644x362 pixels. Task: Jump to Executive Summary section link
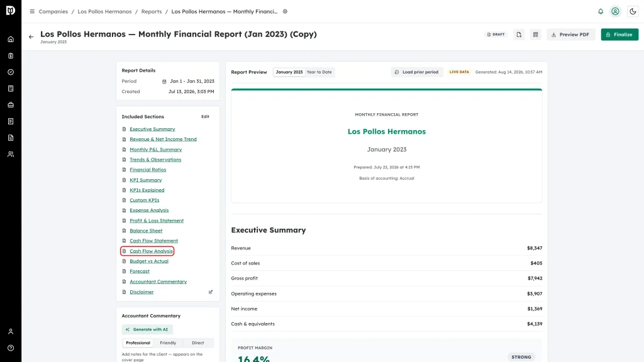(x=152, y=129)
